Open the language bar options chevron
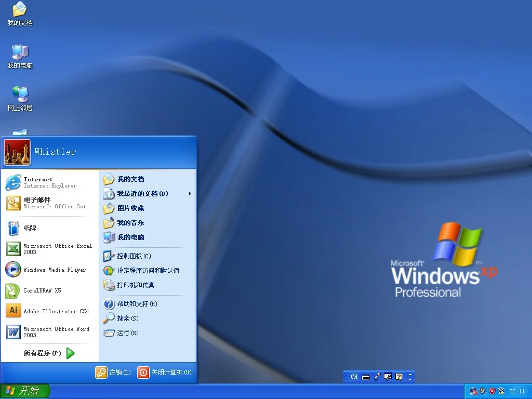Image resolution: width=532 pixels, height=399 pixels. tap(410, 376)
